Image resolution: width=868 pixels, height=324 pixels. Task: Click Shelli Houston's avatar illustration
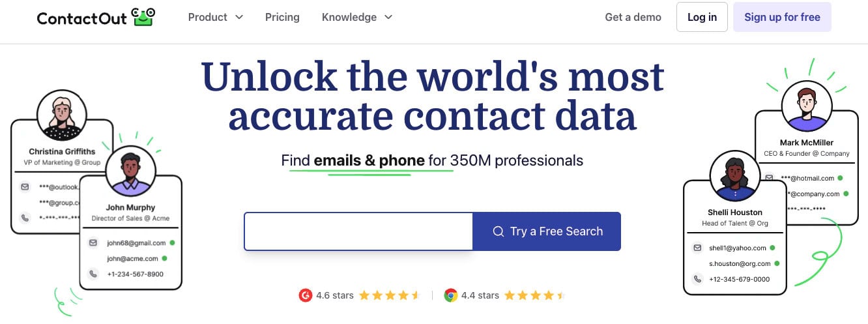click(x=735, y=176)
